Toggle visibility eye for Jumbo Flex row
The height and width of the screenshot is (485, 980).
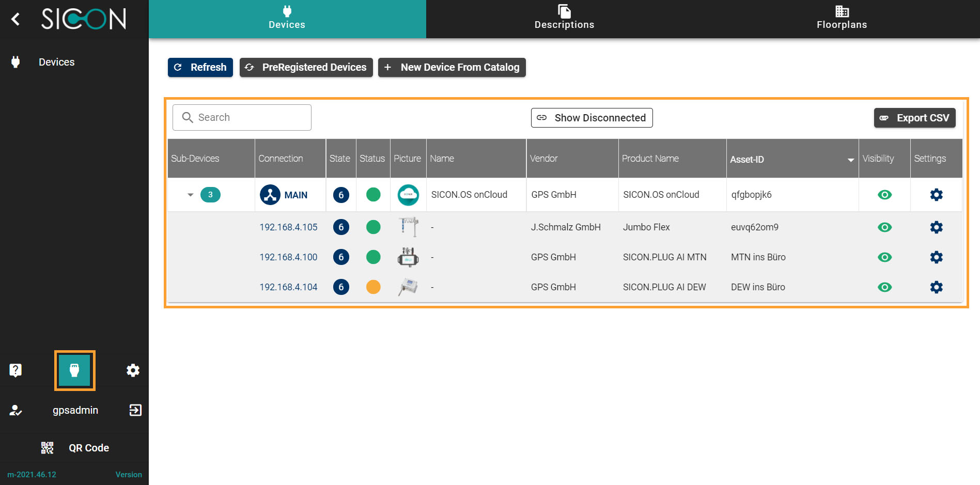[x=884, y=227]
